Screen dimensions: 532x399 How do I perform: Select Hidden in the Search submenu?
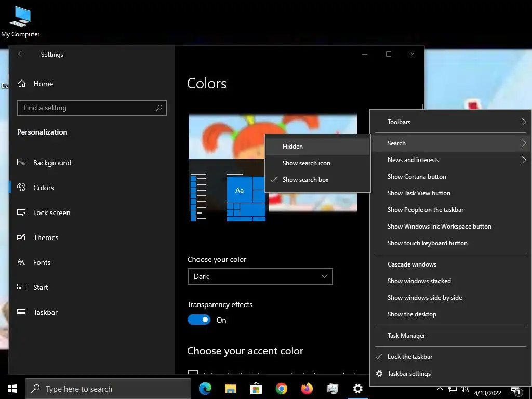[x=317, y=146]
